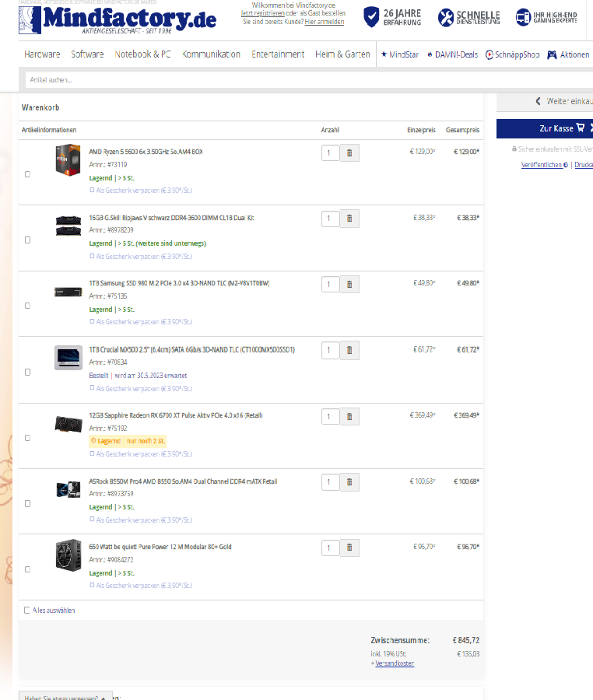Viewport: 593px width, 700px height.
Task: Click the Mindfactory.de logo
Action: click(x=118, y=20)
